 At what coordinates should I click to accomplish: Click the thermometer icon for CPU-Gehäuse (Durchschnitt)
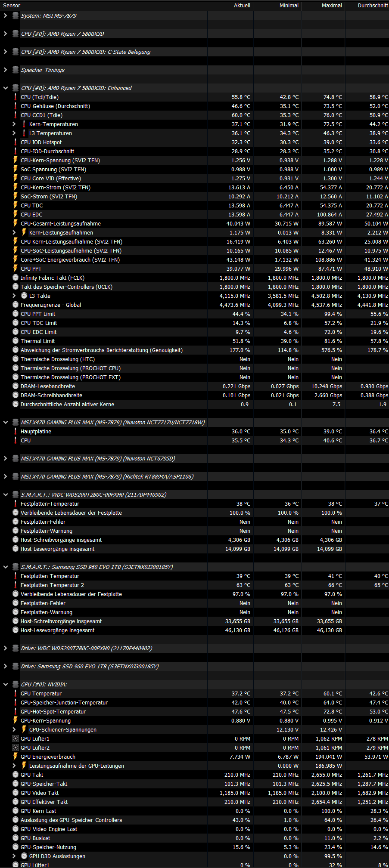pos(16,106)
